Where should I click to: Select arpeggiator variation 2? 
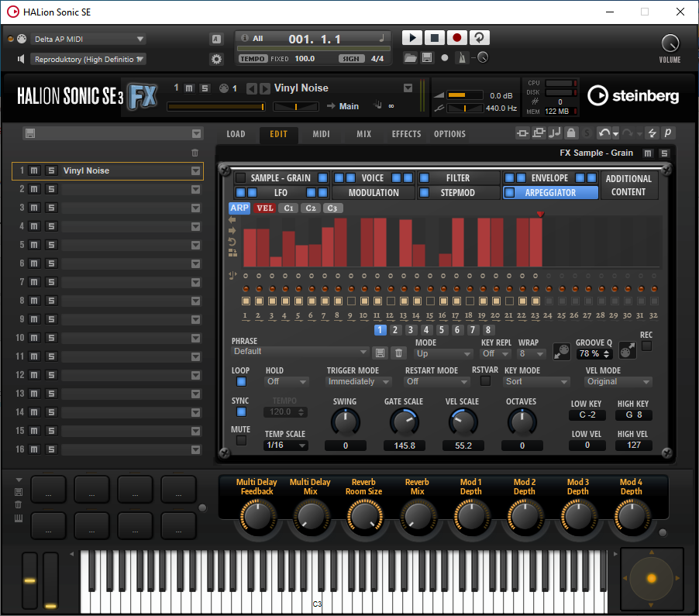(x=395, y=330)
